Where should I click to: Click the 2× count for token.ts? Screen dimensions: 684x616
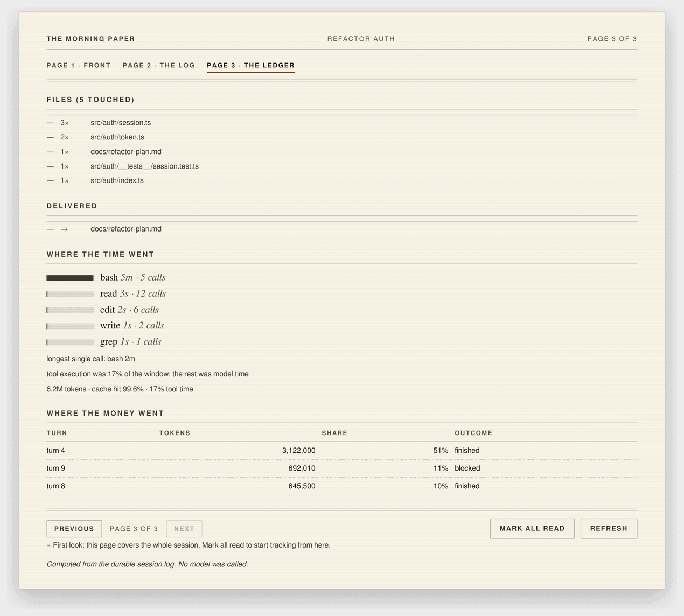point(65,137)
